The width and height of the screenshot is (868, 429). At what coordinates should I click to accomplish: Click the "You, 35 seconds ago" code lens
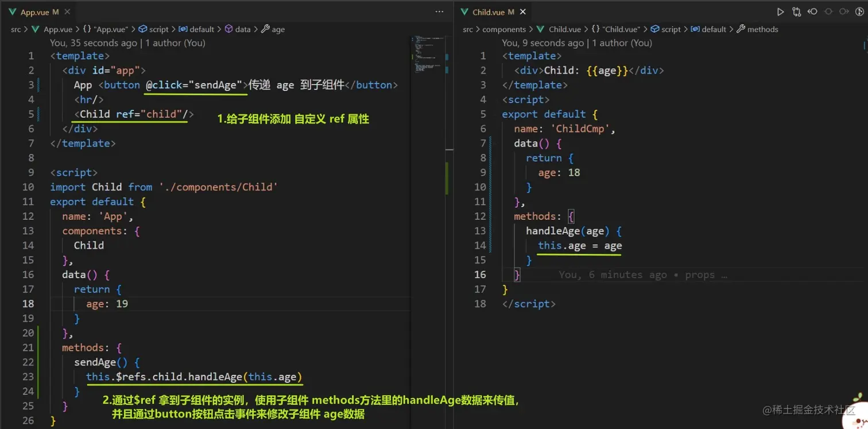point(94,43)
